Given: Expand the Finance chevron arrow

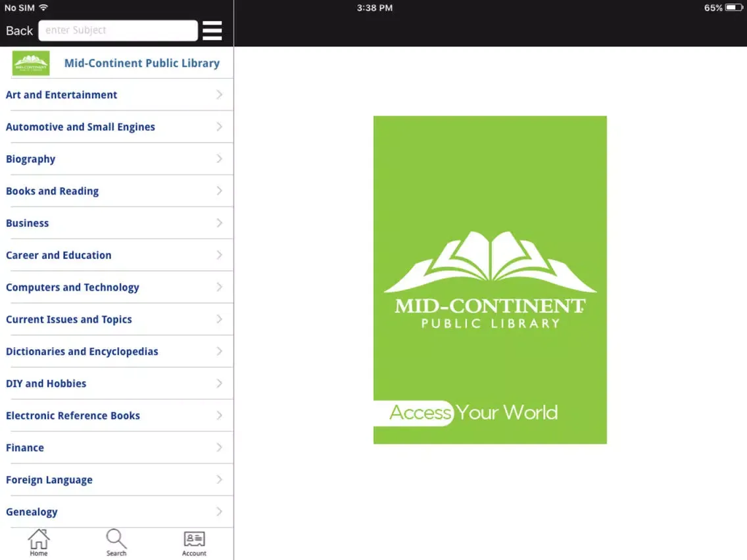Looking at the screenshot, I should point(219,447).
